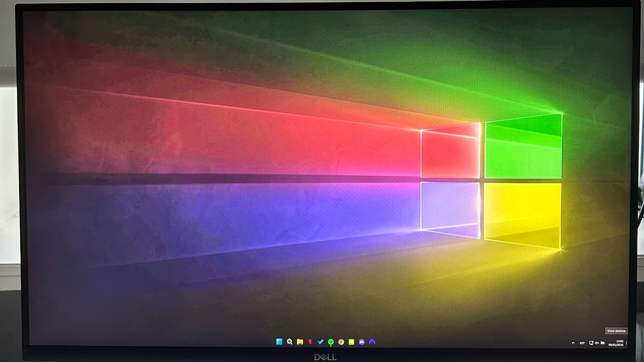
Task: Open the Netflix app icon
Action: [x=310, y=342]
